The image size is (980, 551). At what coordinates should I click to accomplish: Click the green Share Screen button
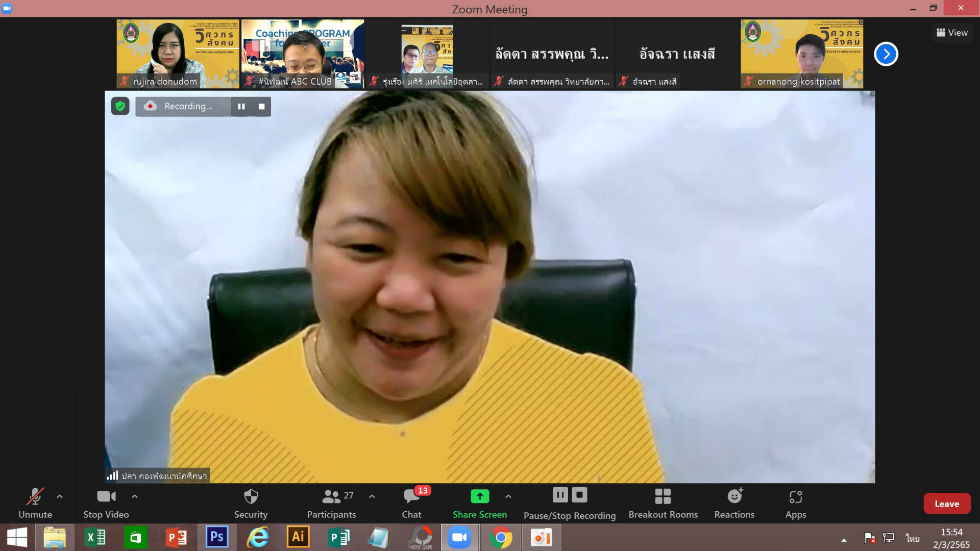480,504
